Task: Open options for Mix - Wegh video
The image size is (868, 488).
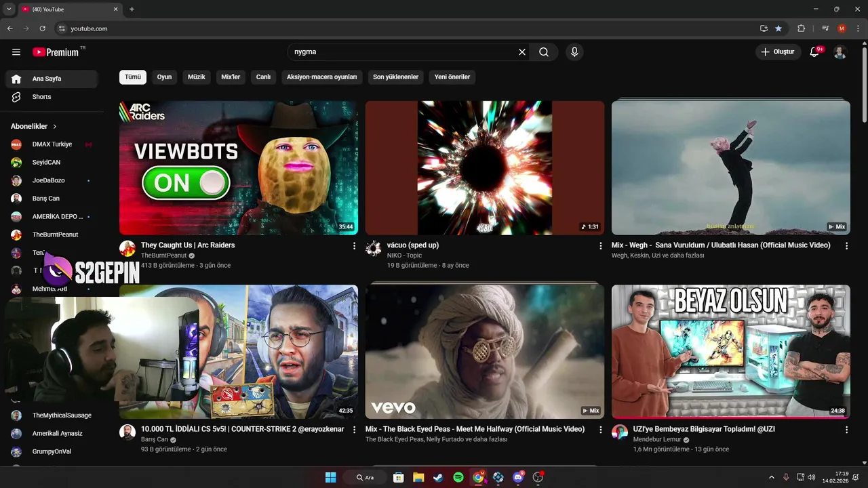Action: tap(846, 246)
